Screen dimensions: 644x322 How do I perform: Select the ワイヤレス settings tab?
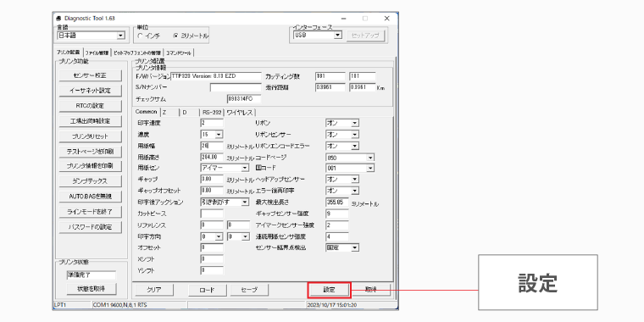point(241,113)
